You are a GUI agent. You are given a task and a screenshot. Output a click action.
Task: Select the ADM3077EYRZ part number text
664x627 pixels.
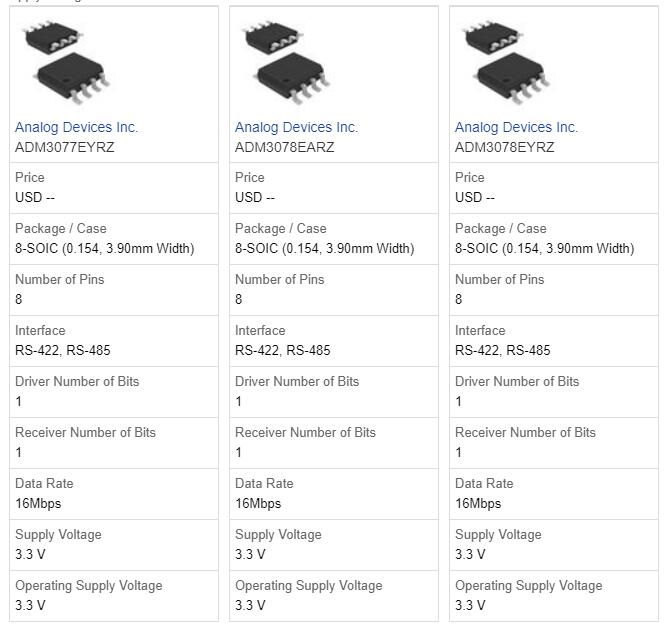[65, 147]
